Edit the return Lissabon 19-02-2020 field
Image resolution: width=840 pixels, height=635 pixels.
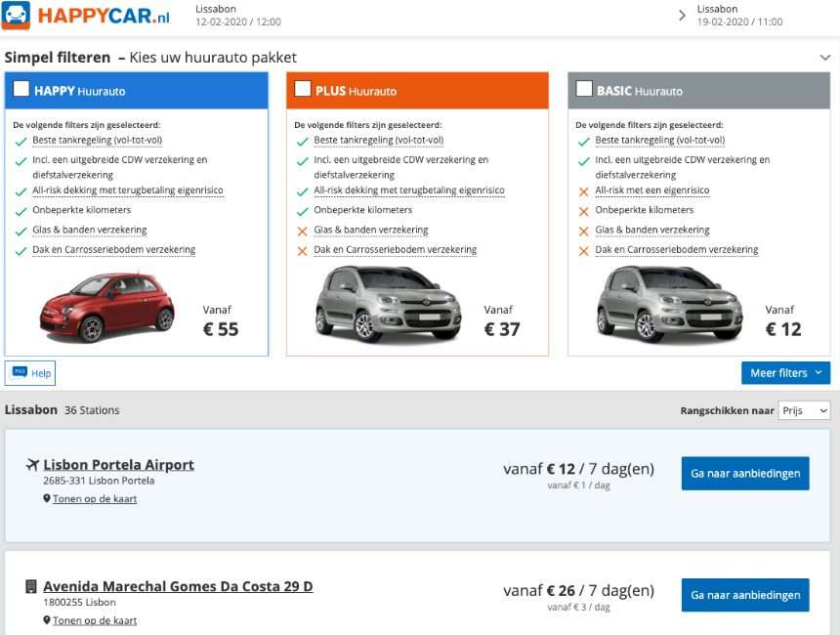pos(739,16)
